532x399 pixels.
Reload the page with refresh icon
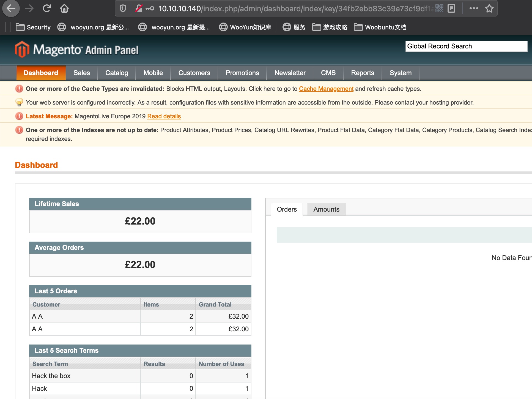click(x=47, y=9)
